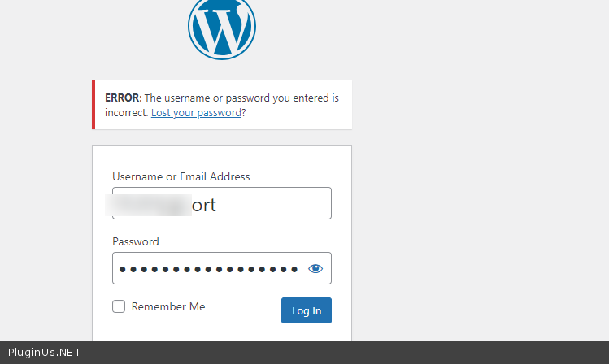Click the red stripe on the error notice

pyautogui.click(x=94, y=105)
